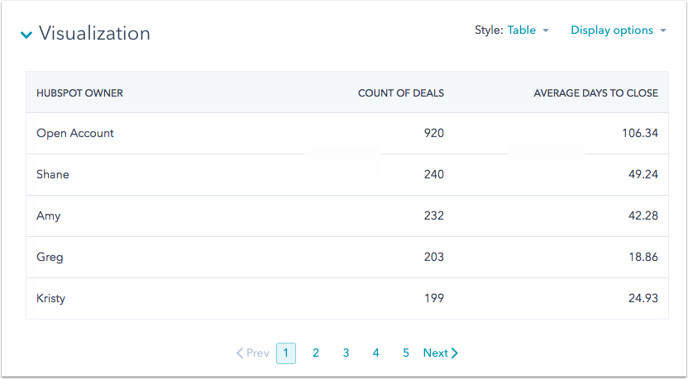Go to pagination page 2
Screen dimensions: 688x379
[315, 353]
